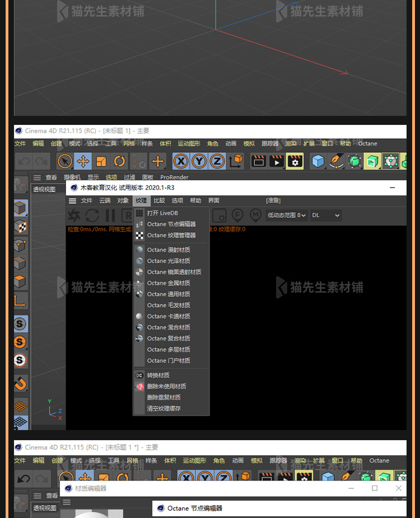The height and width of the screenshot is (518, 420).
Task: Click 清空纹理缓存 at menu bottom
Action: pos(164,409)
